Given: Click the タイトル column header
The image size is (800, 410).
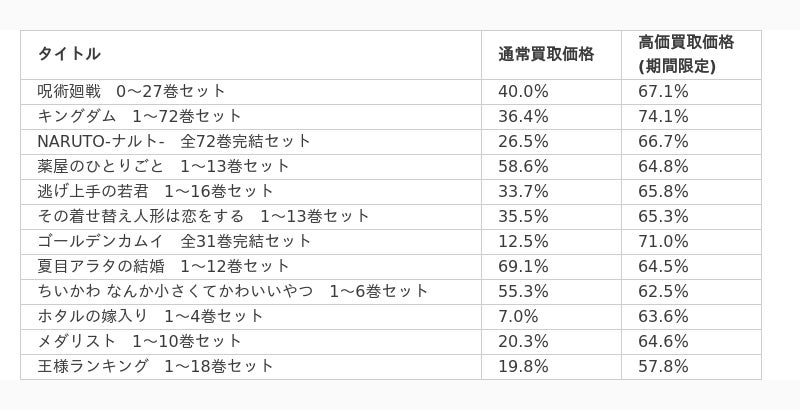Looking at the screenshot, I should [x=69, y=54].
